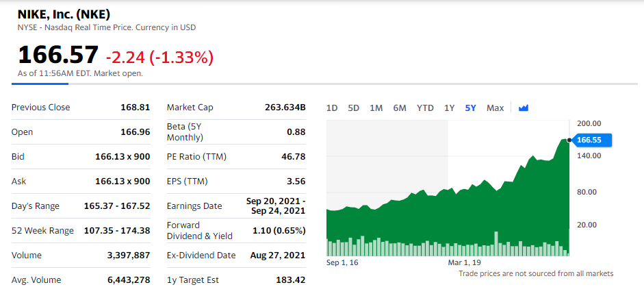
Task: Open the full-screen chart icon
Action: pyautogui.click(x=524, y=108)
